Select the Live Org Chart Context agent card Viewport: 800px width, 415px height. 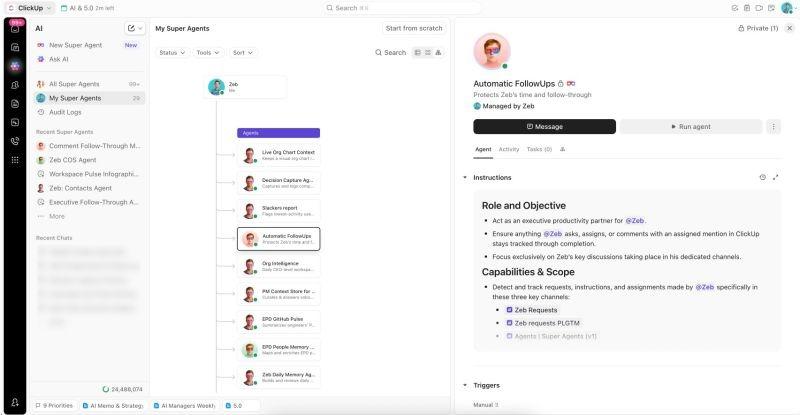pyautogui.click(x=279, y=155)
